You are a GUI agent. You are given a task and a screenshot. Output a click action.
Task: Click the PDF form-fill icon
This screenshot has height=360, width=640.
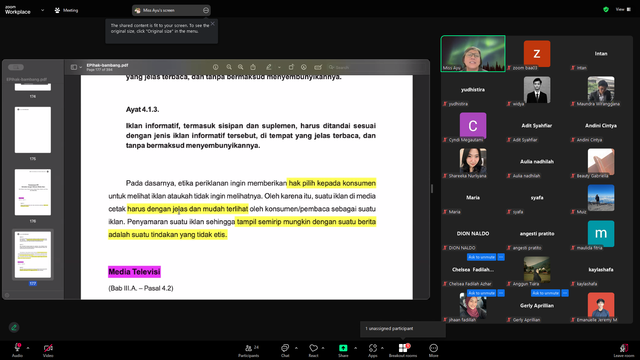318,67
